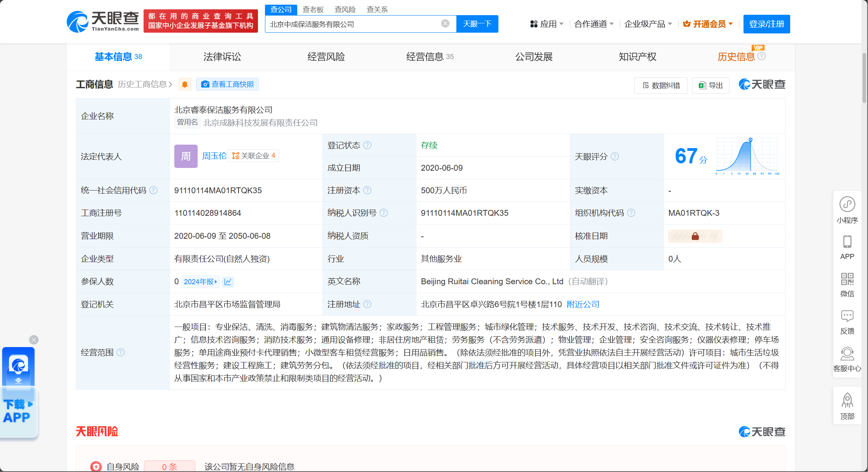Screen dimensions: 868x472
Task: Click the 导出 export button
Action: 710,85
